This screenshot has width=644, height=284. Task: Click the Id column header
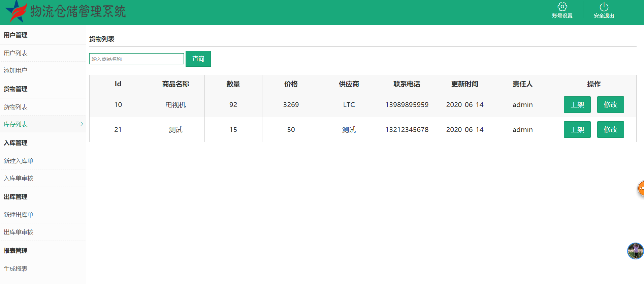(x=118, y=84)
